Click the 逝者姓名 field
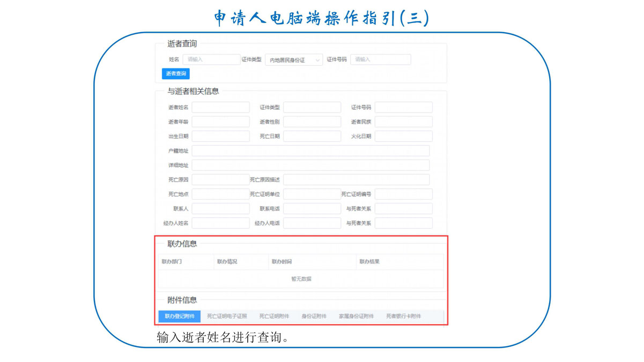The width and height of the screenshot is (644, 362). (220, 108)
